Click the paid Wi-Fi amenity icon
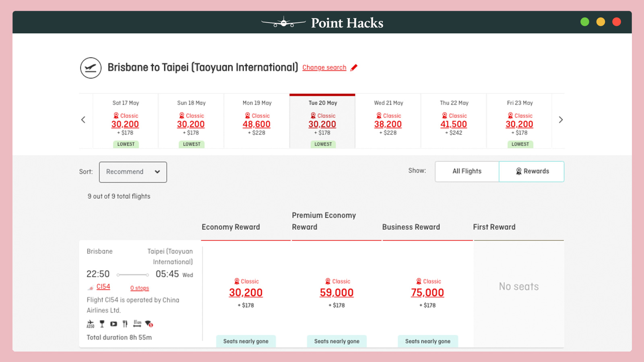This screenshot has width=644, height=362. coord(149,324)
